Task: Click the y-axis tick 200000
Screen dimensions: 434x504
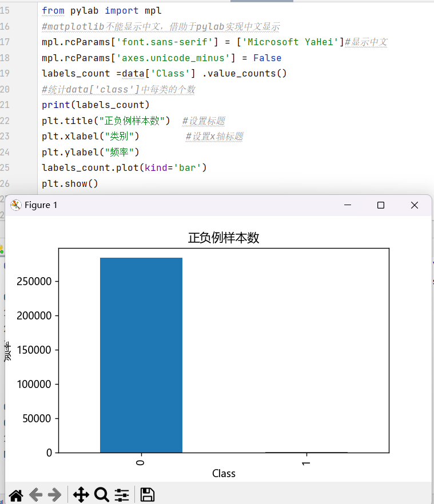Action: tap(34, 315)
